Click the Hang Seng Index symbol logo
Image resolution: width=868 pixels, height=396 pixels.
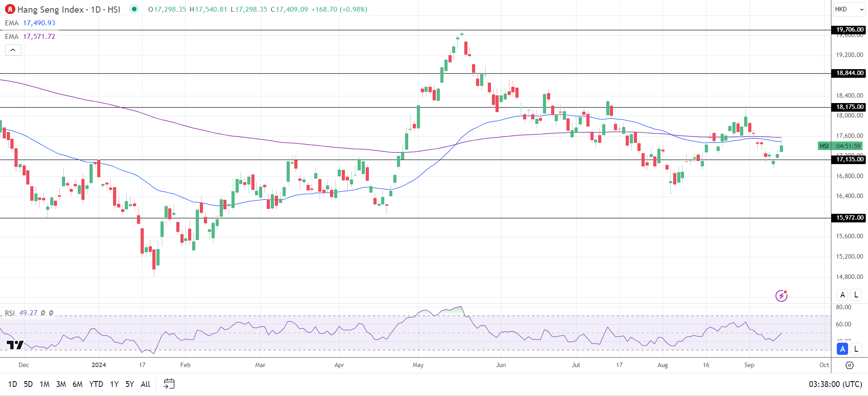[10, 9]
